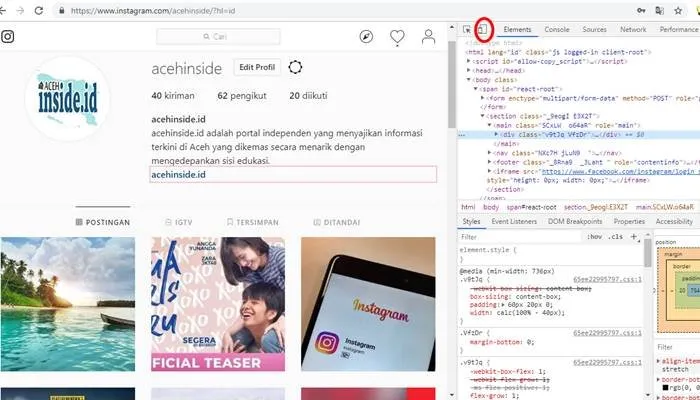This screenshot has width=700, height=400.
Task: Reload the page in browser
Action: [39, 10]
